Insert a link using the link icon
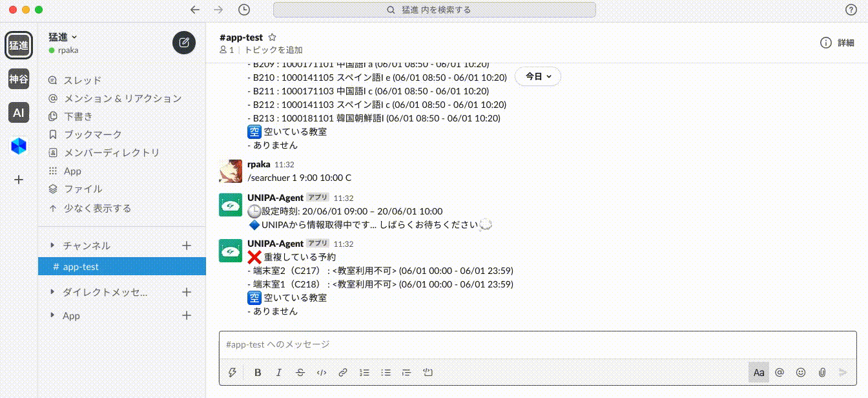 [x=343, y=372]
